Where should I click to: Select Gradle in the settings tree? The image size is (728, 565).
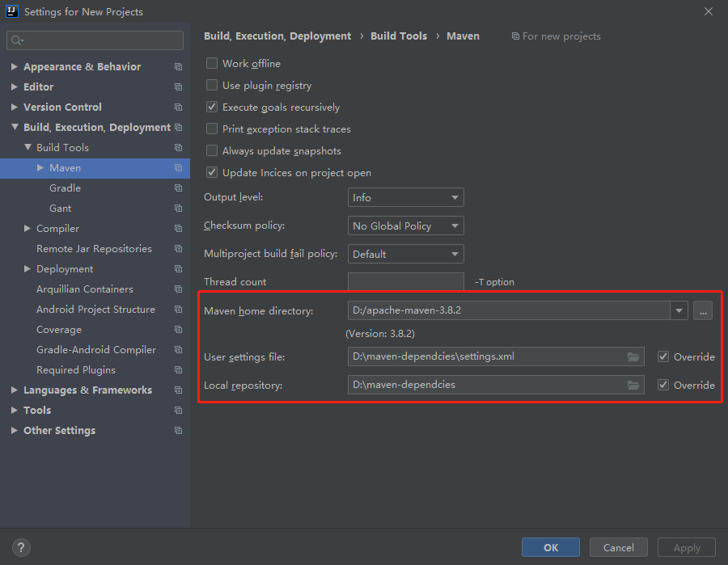pyautogui.click(x=65, y=188)
